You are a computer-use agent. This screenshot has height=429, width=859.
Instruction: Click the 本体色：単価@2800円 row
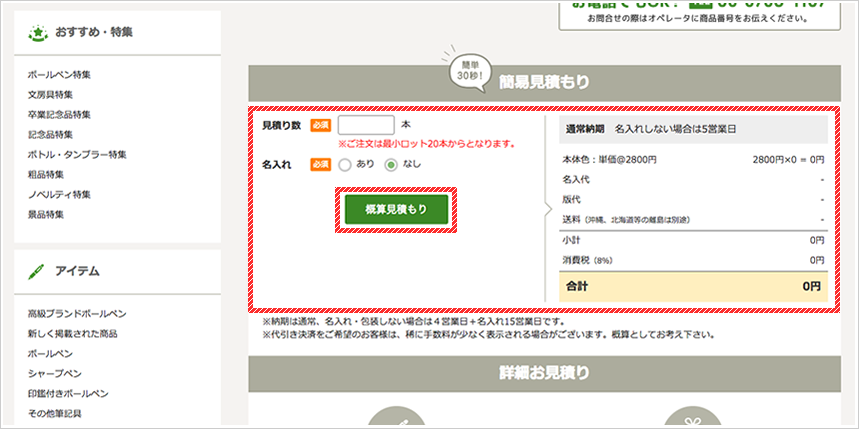(x=693, y=160)
